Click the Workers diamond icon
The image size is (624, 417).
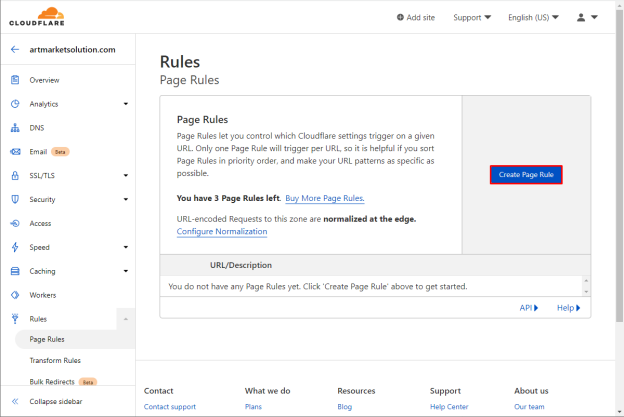point(15,295)
